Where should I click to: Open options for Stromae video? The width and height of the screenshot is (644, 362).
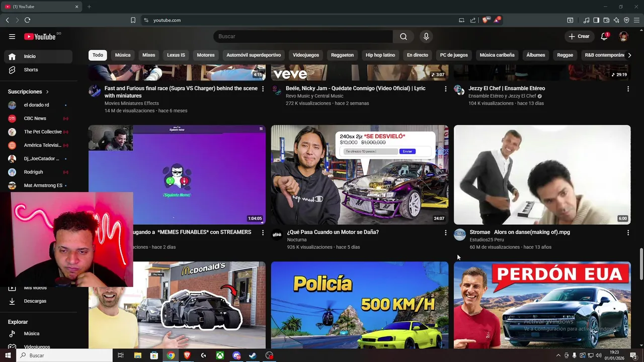[x=628, y=232]
